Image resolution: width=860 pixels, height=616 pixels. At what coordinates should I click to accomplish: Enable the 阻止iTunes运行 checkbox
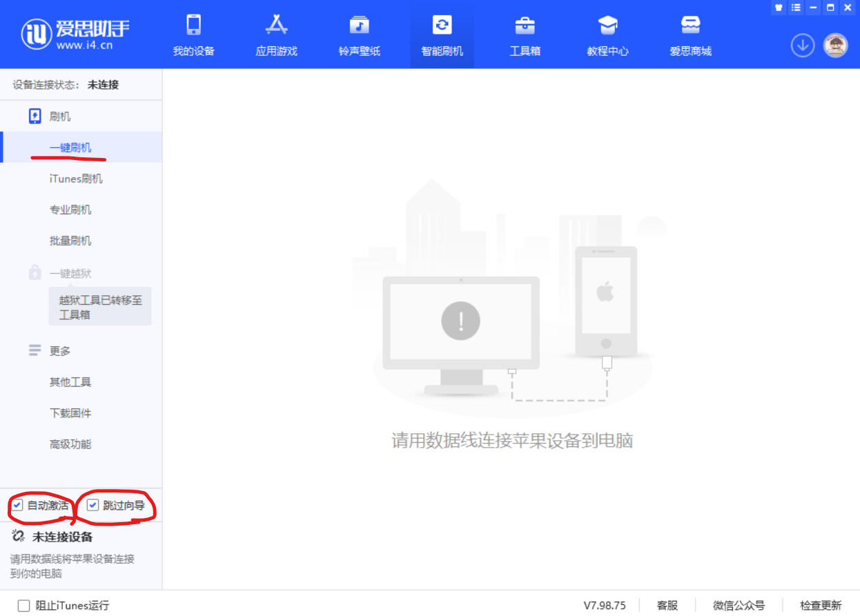pyautogui.click(x=23, y=606)
